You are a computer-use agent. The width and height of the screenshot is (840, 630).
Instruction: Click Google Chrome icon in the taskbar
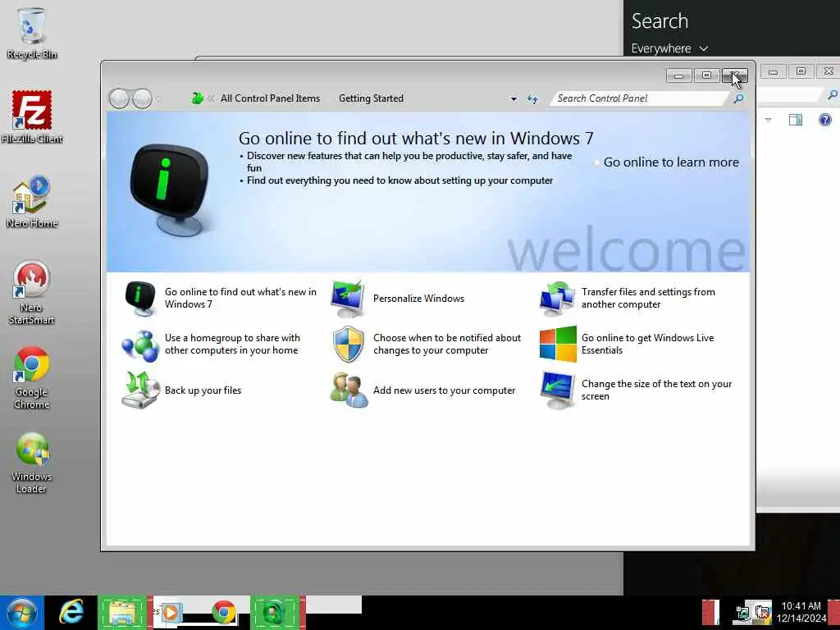(x=223, y=612)
